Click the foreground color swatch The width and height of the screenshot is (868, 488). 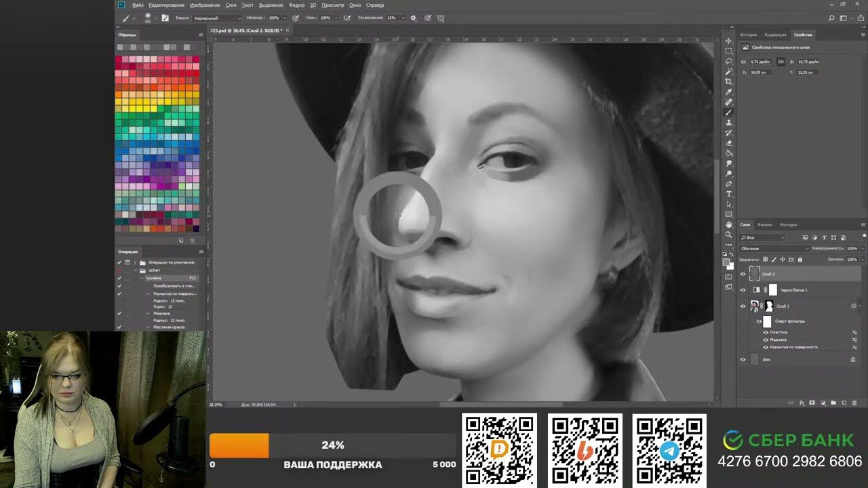click(727, 261)
